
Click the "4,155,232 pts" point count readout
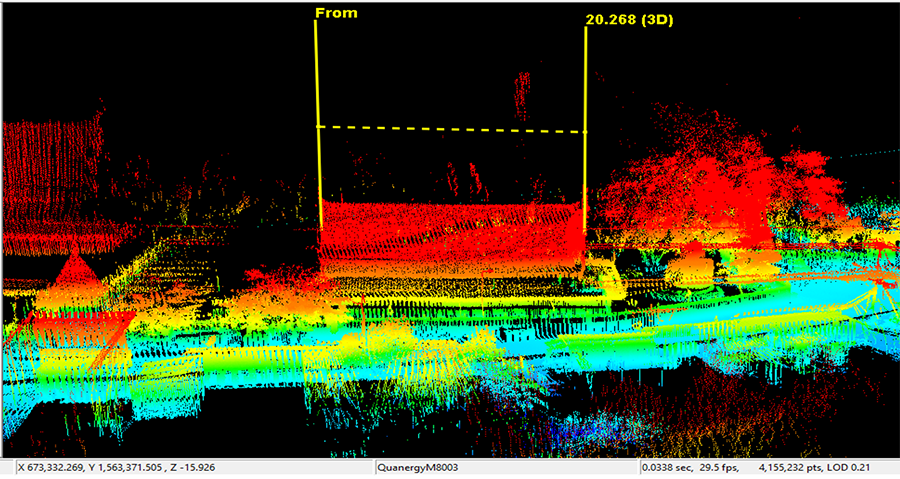click(791, 468)
